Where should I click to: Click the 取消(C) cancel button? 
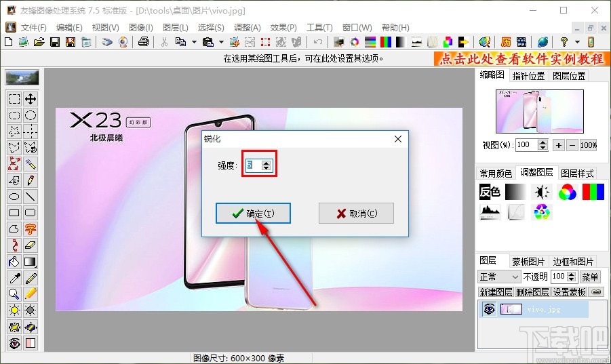356,214
